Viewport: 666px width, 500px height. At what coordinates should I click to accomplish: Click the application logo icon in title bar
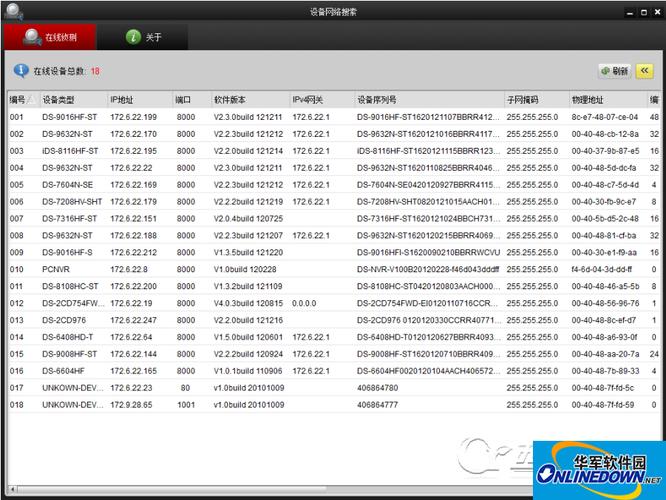(13, 11)
